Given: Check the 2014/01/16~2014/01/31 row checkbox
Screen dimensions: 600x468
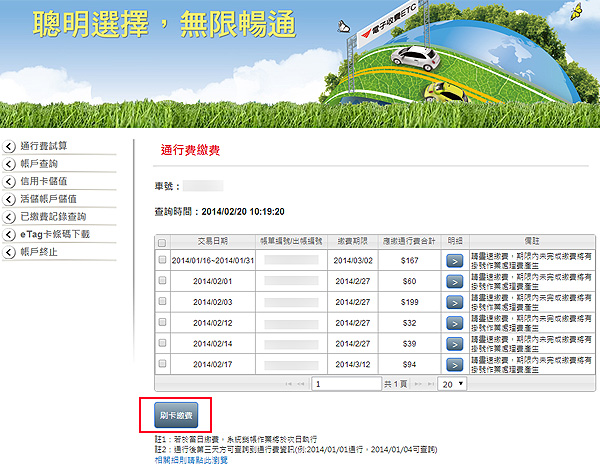Looking at the screenshot, I should coord(162,261).
